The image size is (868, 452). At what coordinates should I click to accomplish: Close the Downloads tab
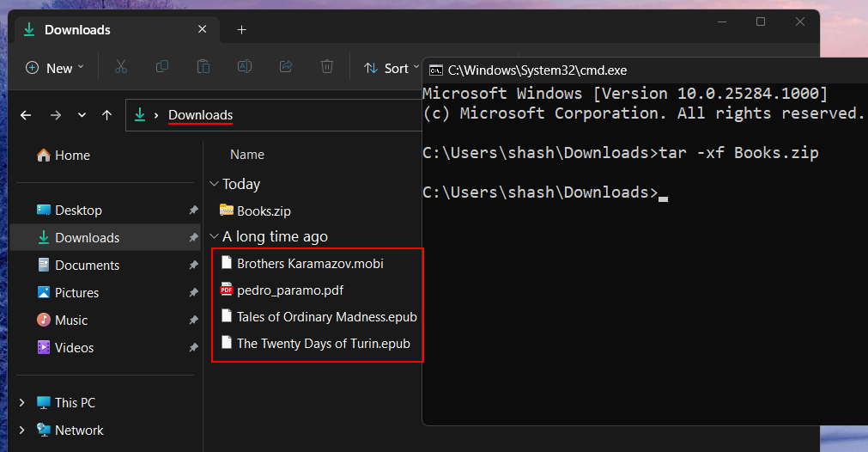pyautogui.click(x=203, y=29)
